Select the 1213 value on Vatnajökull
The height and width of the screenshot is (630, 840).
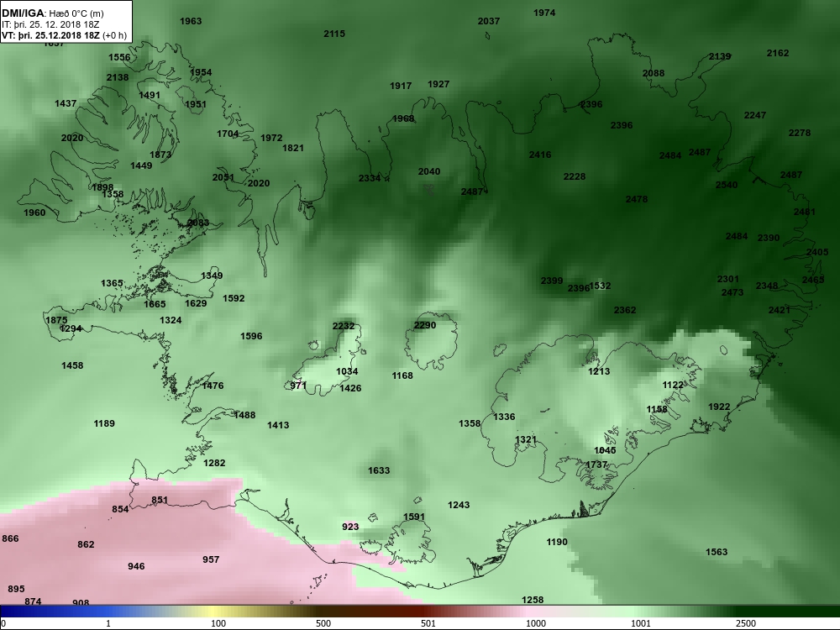click(x=599, y=372)
